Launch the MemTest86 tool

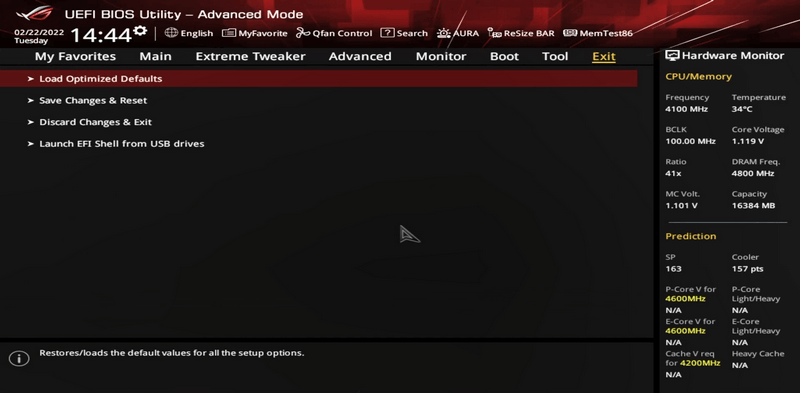coord(606,33)
